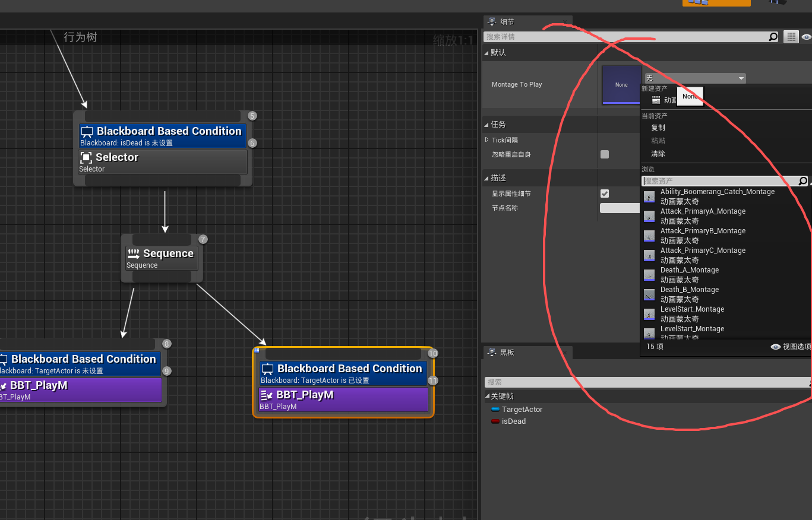
Task: Click the decorator icon for 'TargetActor is 已设置'
Action: (267, 369)
